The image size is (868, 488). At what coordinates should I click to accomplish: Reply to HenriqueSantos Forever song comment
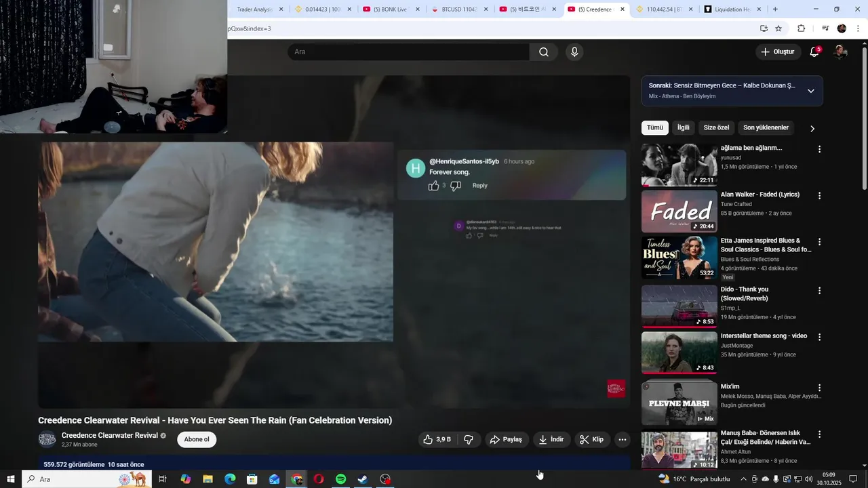pyautogui.click(x=479, y=186)
